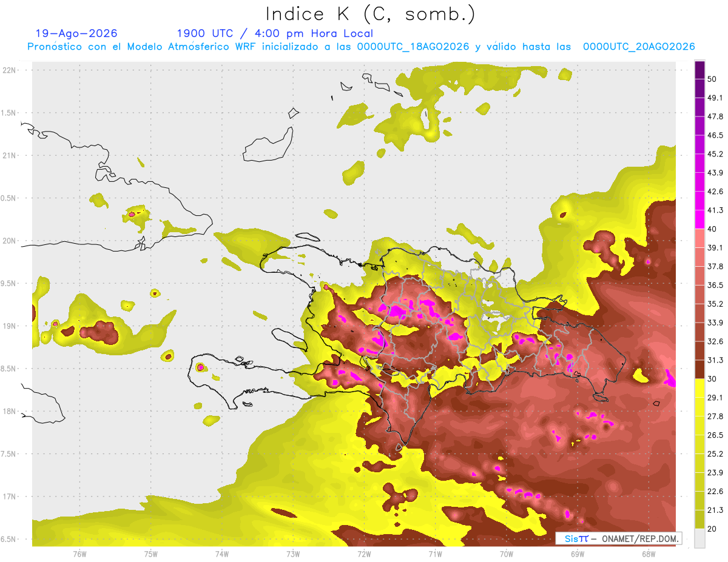The image size is (728, 562).
Task: Click the colorbar value "46.5"
Action: (715, 135)
